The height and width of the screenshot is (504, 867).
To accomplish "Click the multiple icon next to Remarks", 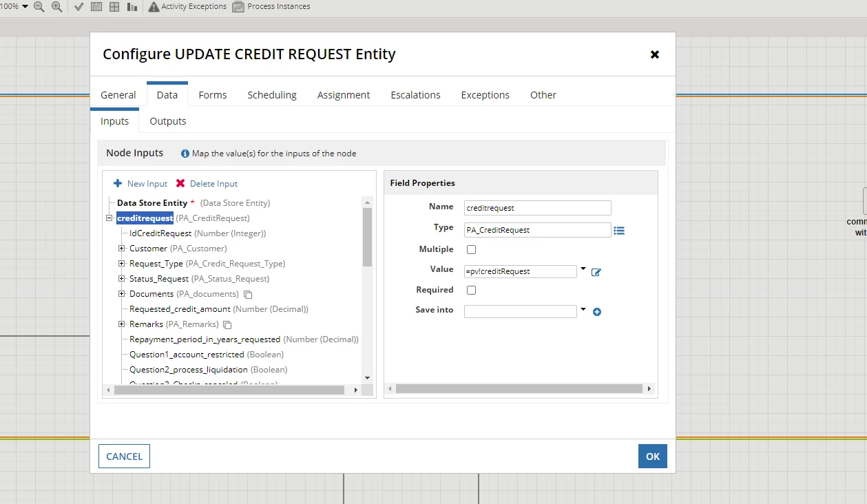I will coord(227,325).
